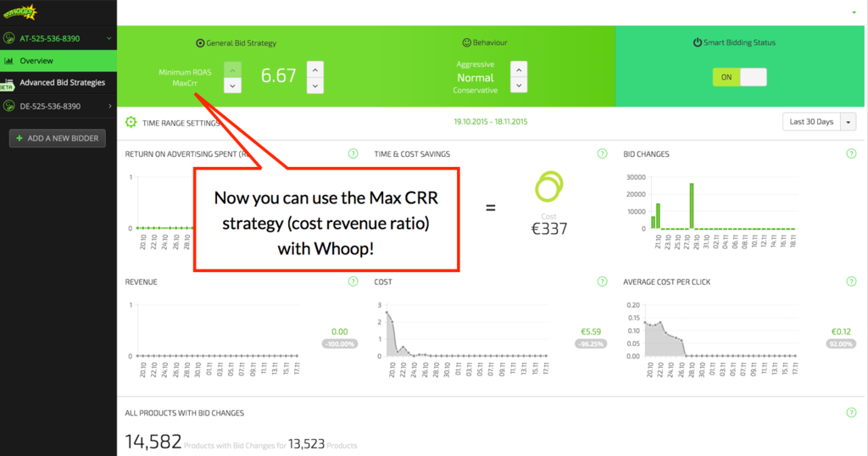The width and height of the screenshot is (868, 456).
Task: Click the Time Range Settings gear icon
Action: click(131, 122)
